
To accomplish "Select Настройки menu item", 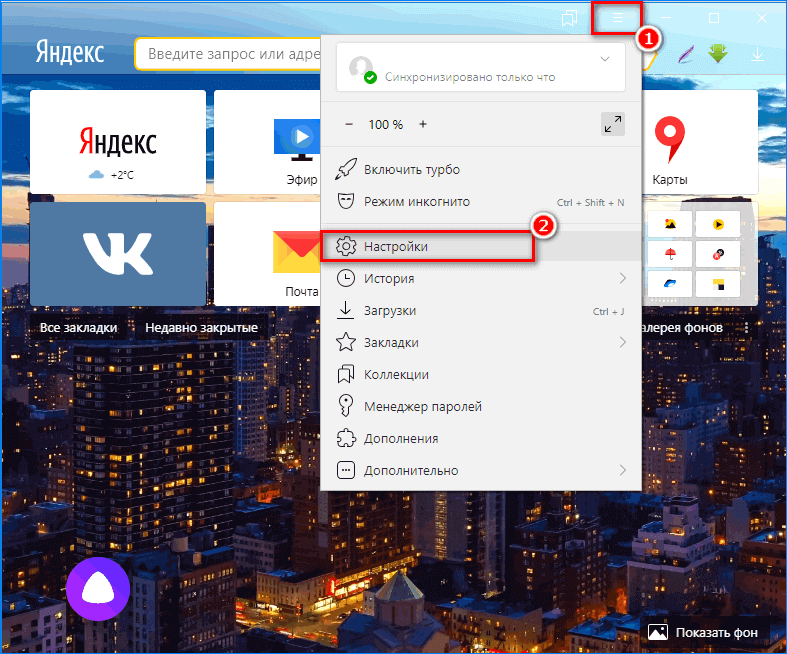I will click(x=481, y=246).
